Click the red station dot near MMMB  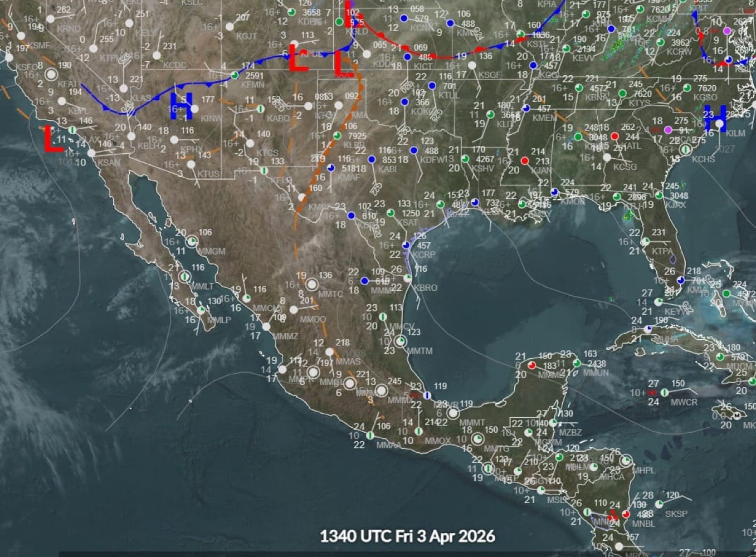point(531,365)
